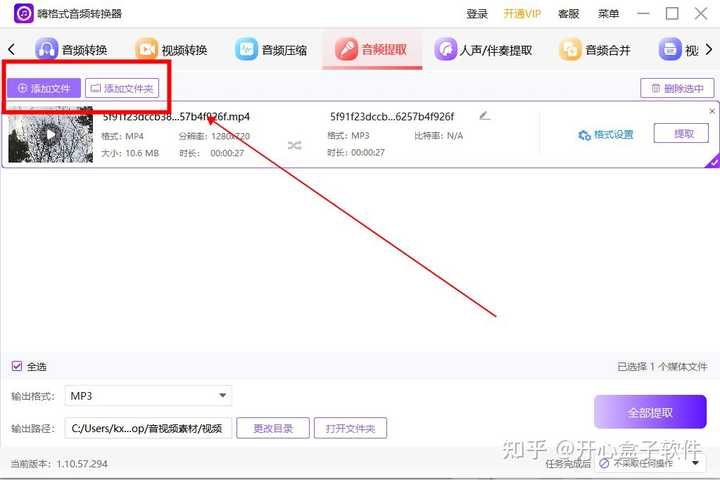Click the 添加文件夹 button
The height and width of the screenshot is (480, 720).
click(122, 88)
